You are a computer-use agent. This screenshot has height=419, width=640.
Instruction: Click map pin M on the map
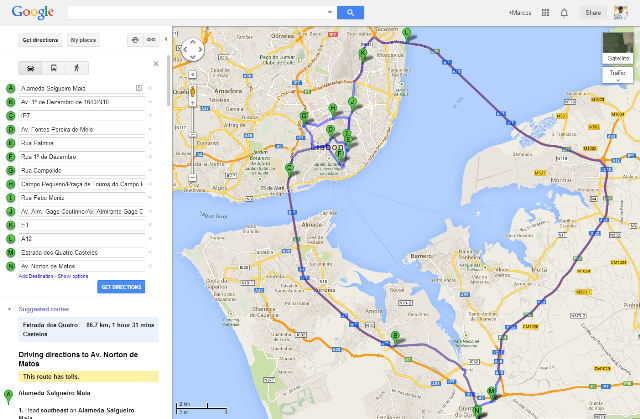pyautogui.click(x=491, y=392)
